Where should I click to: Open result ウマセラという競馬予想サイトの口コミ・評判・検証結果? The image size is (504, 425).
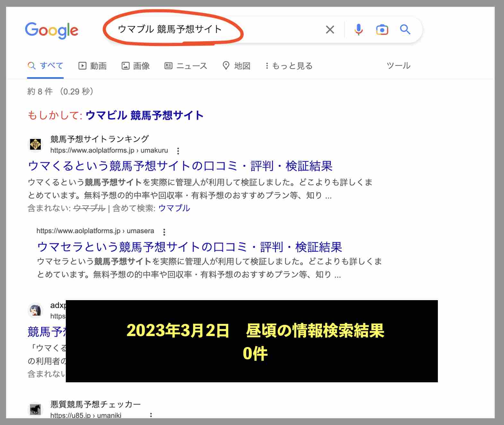coord(189,247)
